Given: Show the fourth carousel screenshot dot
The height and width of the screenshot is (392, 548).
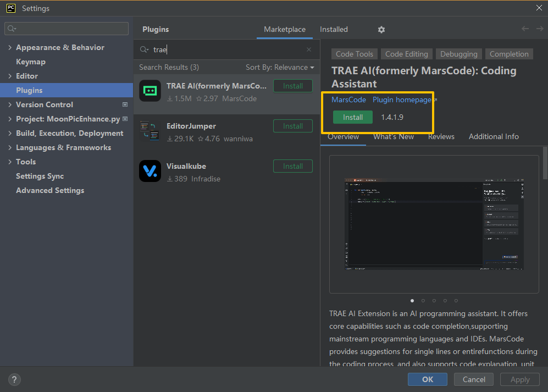Looking at the screenshot, I should coord(445,301).
